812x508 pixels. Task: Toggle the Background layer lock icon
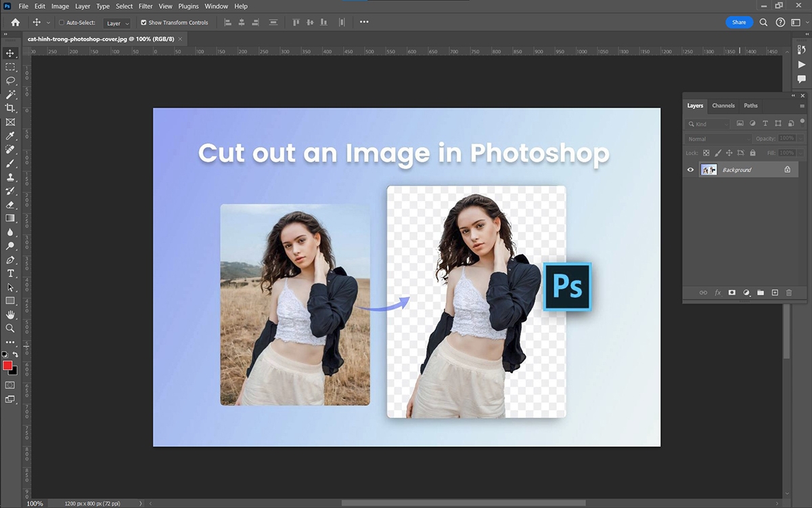pyautogui.click(x=787, y=169)
